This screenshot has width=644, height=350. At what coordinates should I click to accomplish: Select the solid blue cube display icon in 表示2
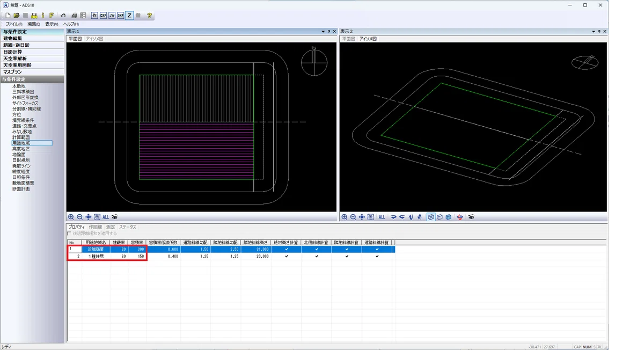click(448, 217)
